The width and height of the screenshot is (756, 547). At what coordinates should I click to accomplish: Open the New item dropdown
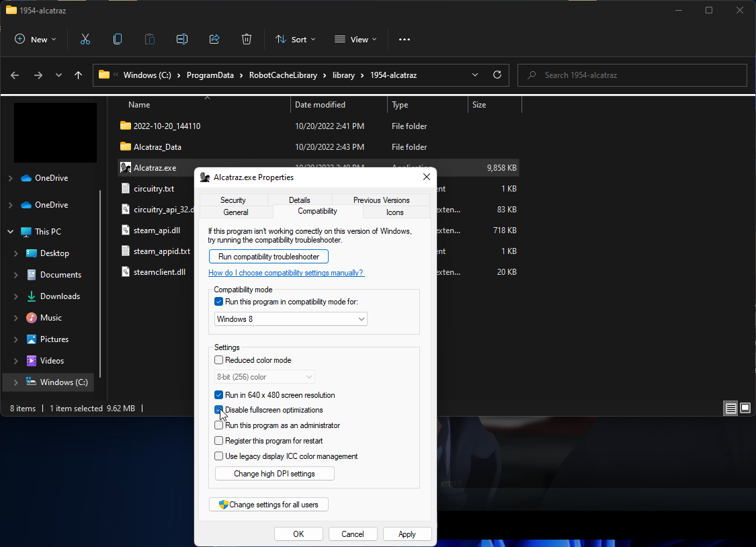[x=36, y=40]
